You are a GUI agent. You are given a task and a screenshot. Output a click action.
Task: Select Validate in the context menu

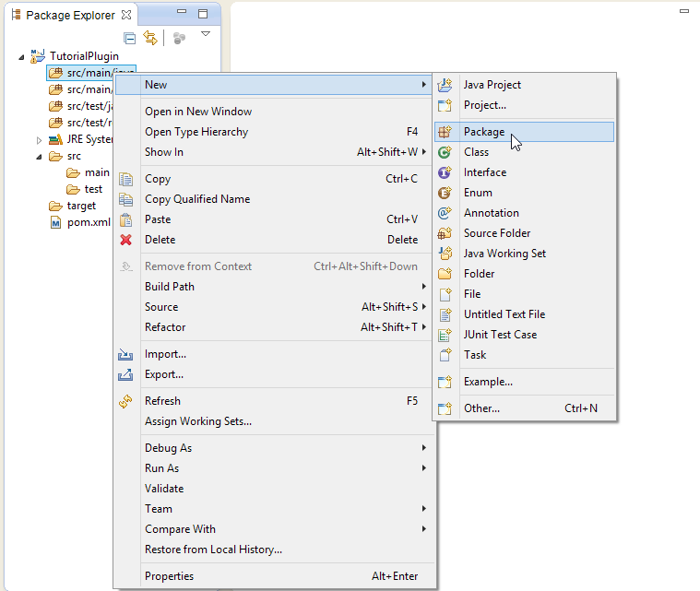pos(273,489)
